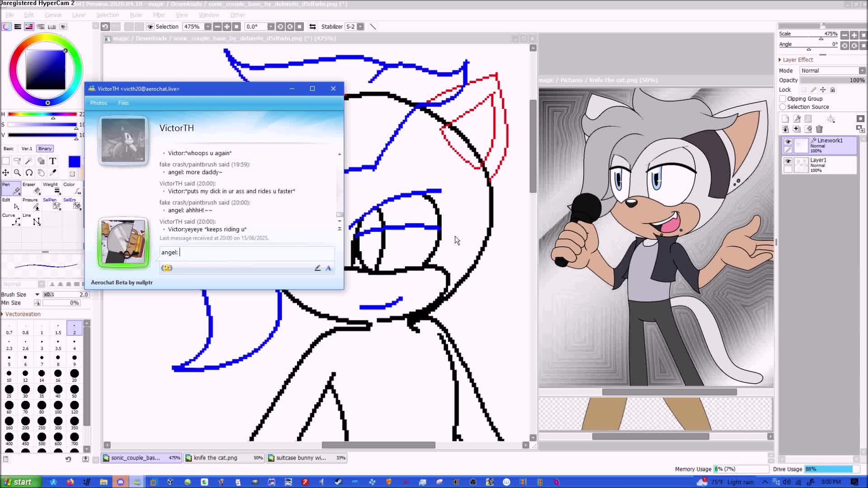Screen dimensions: 868x488
Task: Toggle the Selection visibility eye in the toolbar
Action: (150, 27)
